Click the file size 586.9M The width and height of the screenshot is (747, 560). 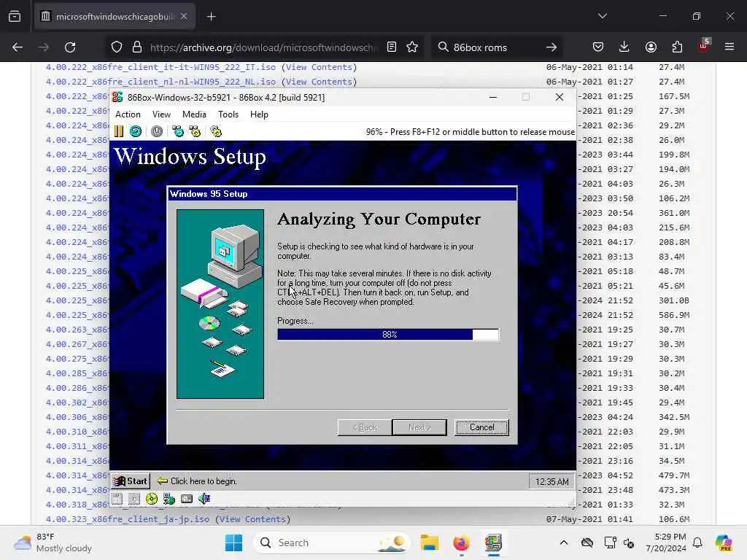coord(673,315)
